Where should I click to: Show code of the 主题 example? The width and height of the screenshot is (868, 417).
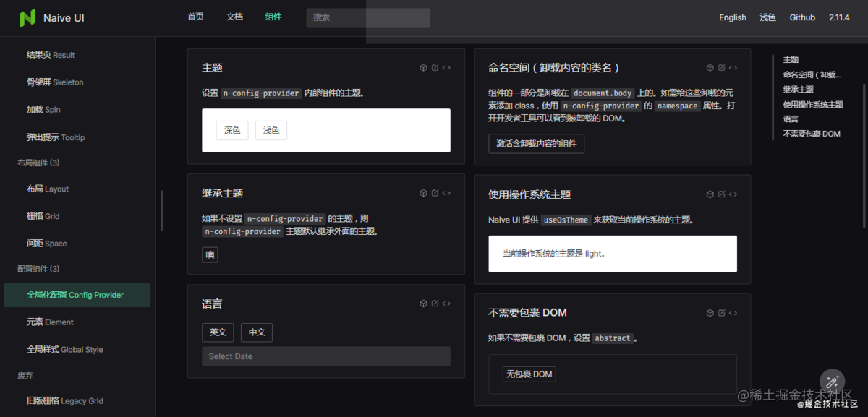click(446, 66)
